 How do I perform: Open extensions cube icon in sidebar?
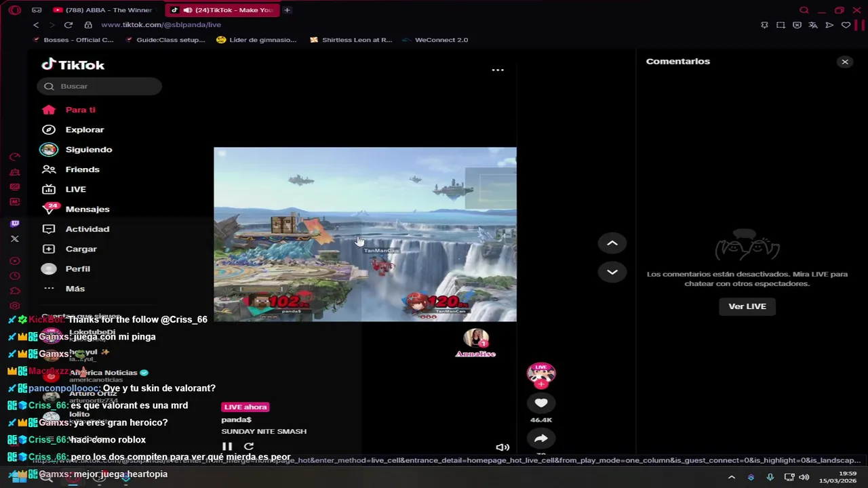pos(15,291)
